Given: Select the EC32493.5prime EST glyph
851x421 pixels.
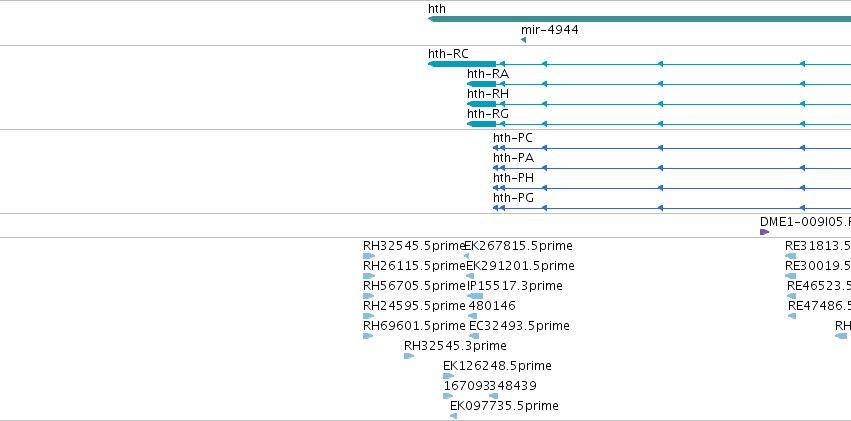Looking at the screenshot, I should point(474,336).
